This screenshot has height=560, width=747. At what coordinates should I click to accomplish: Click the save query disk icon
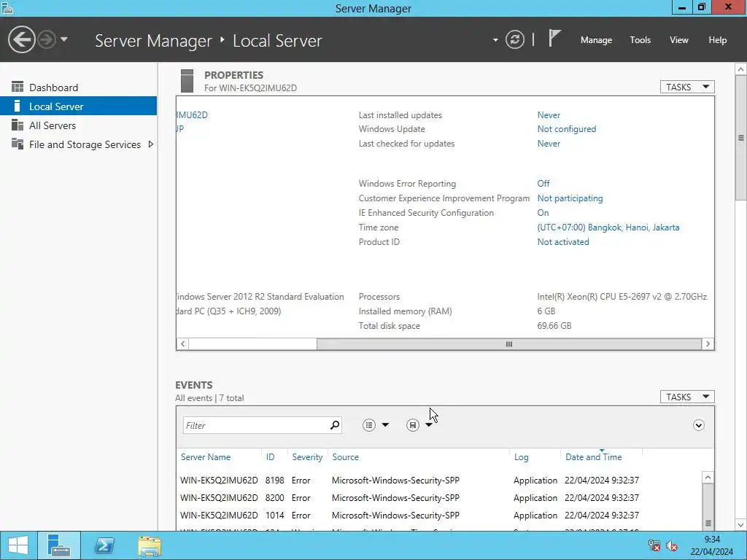[x=413, y=425]
